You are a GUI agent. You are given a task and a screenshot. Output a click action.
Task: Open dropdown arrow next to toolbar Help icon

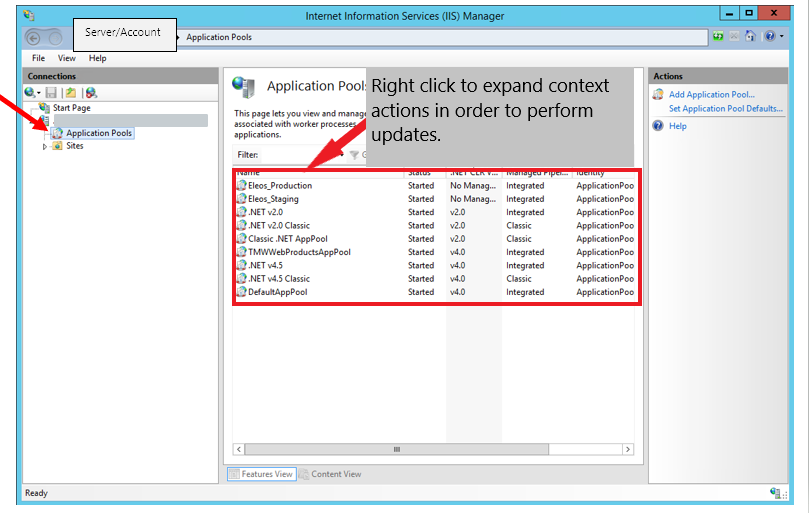click(x=782, y=36)
